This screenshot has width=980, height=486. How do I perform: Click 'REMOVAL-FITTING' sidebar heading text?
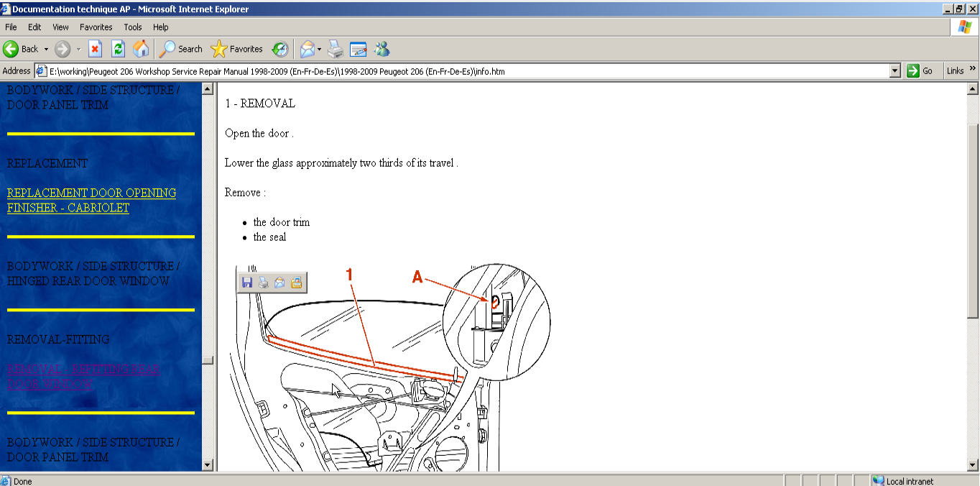(58, 339)
